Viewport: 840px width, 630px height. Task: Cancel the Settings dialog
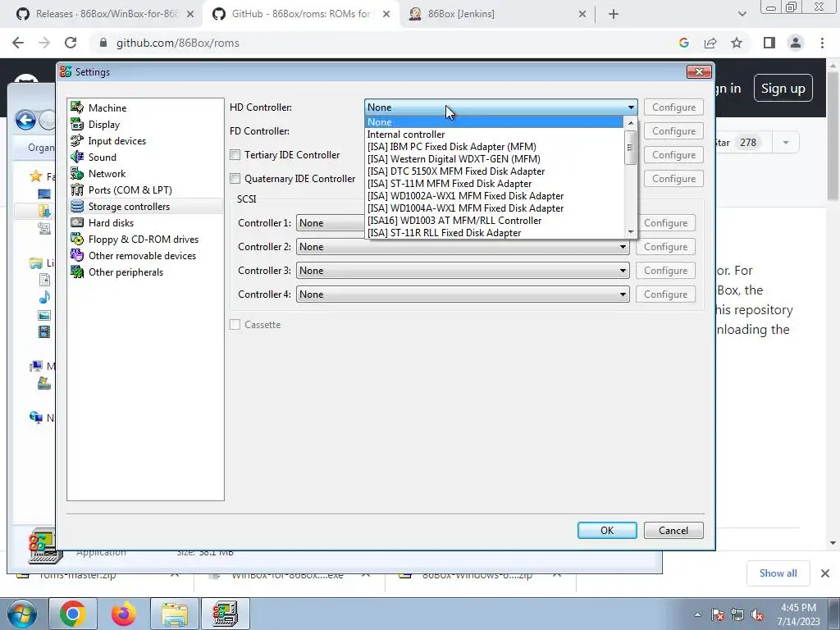[x=673, y=531]
